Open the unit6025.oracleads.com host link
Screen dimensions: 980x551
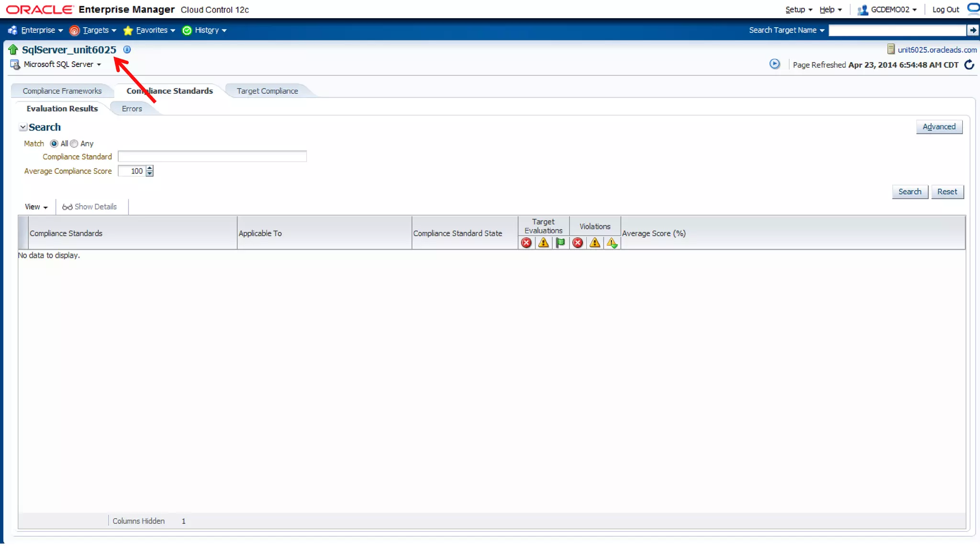point(937,50)
